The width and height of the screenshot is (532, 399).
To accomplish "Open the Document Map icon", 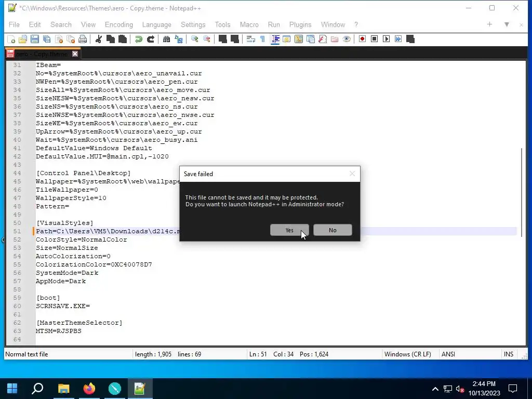I will coord(299,39).
